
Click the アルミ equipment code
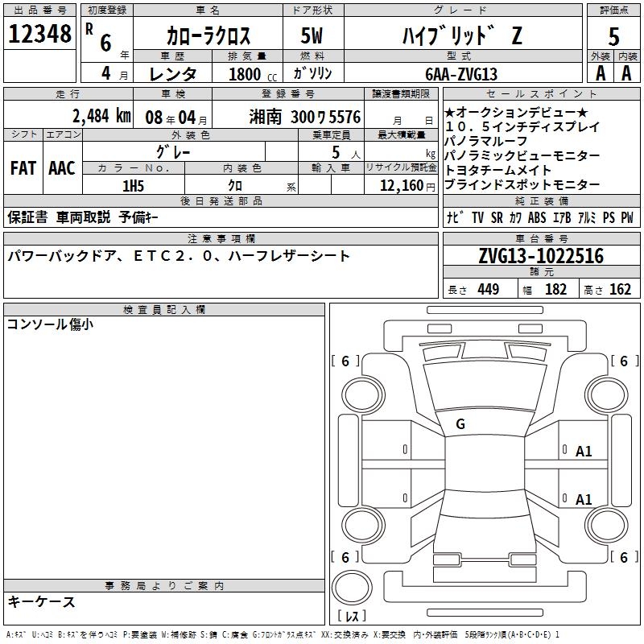(x=587, y=217)
